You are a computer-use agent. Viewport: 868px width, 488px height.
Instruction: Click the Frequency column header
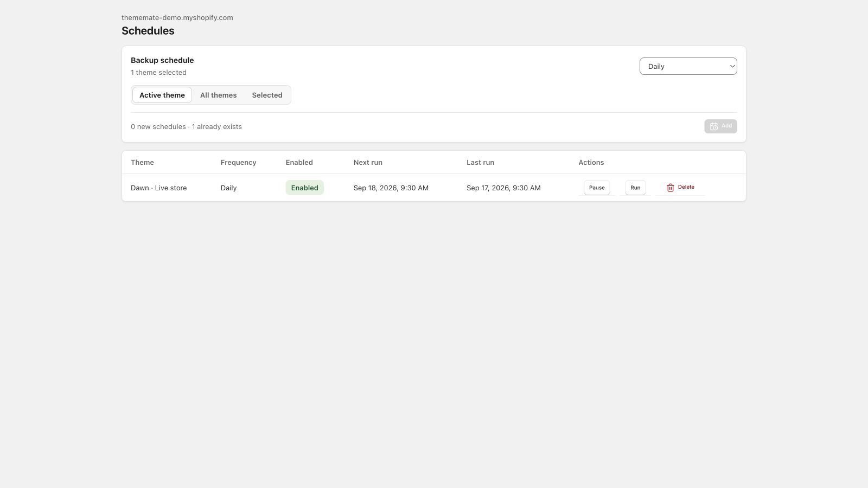click(238, 163)
